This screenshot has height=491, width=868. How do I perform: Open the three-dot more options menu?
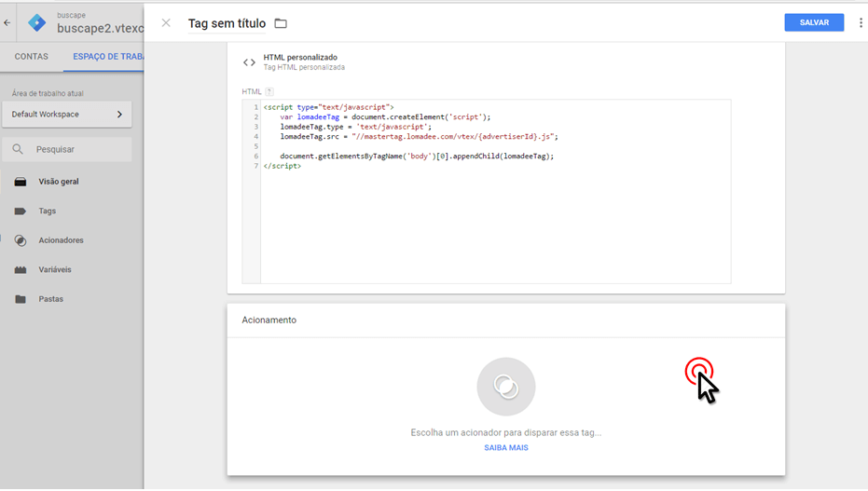861,22
